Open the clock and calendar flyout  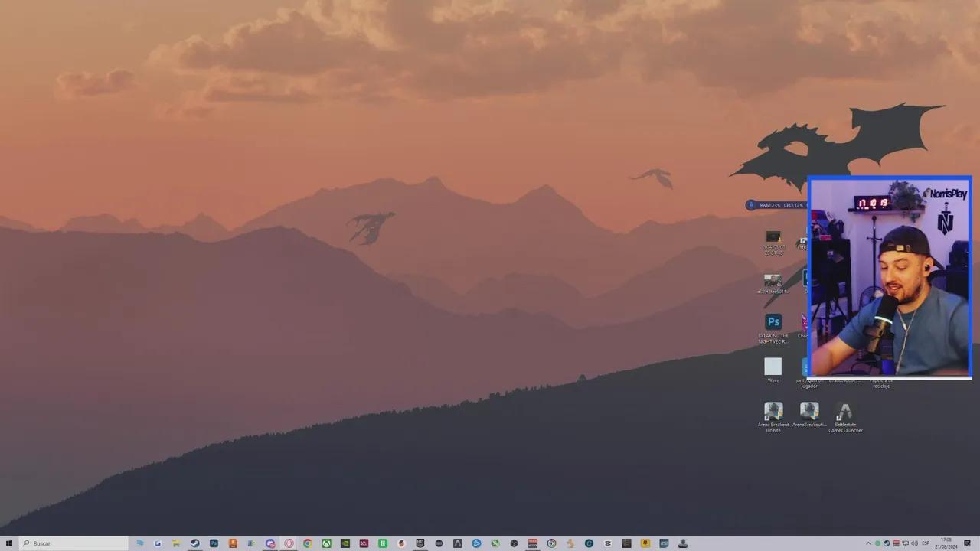coord(946,543)
